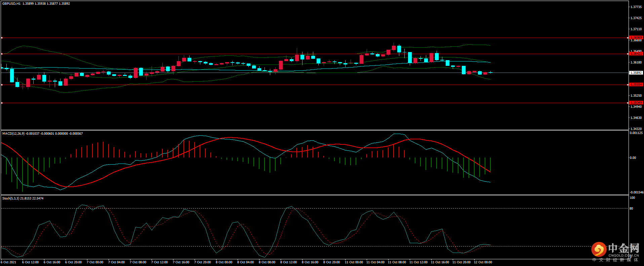Image resolution: width=644 pixels, height=266 pixels.
Task: Click the red 1.35049 price label
Action: pyautogui.click(x=636, y=103)
